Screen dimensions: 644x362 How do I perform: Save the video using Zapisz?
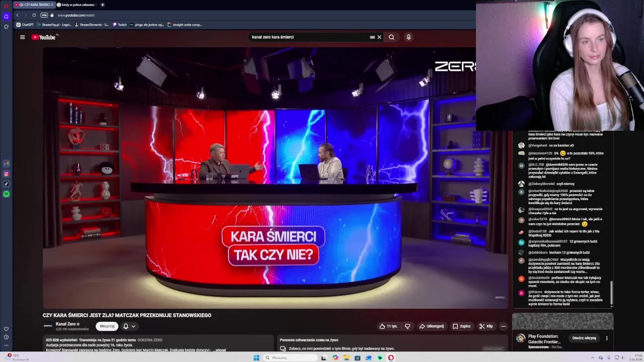[x=461, y=326]
